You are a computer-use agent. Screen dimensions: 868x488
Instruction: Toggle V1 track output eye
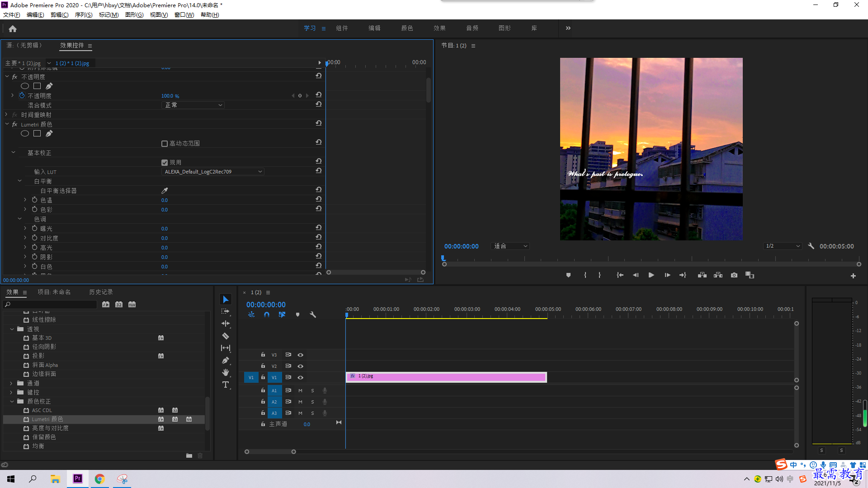[x=300, y=378]
